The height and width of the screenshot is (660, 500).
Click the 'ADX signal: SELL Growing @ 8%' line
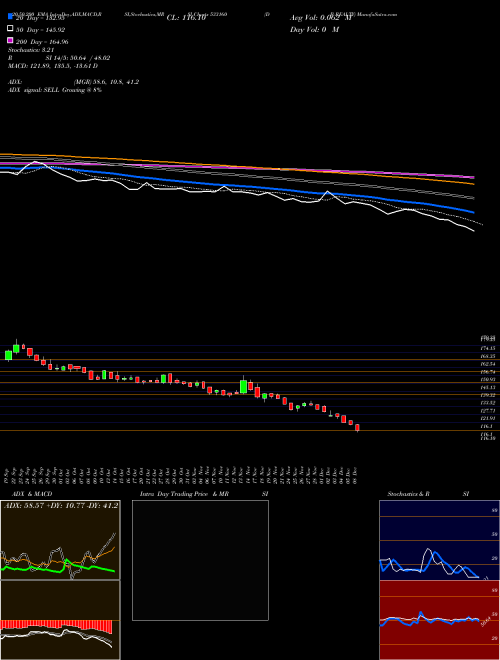(x=55, y=90)
